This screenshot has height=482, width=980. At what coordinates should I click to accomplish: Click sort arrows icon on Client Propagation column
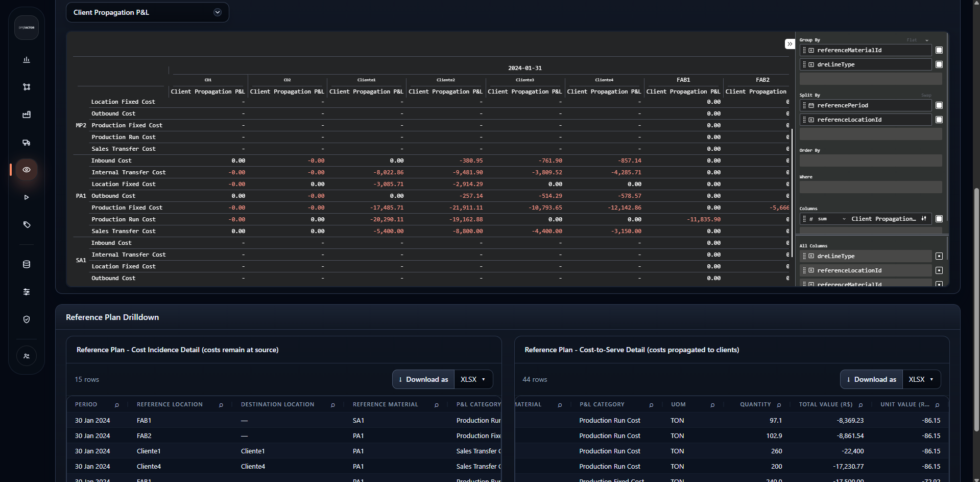pyautogui.click(x=924, y=219)
